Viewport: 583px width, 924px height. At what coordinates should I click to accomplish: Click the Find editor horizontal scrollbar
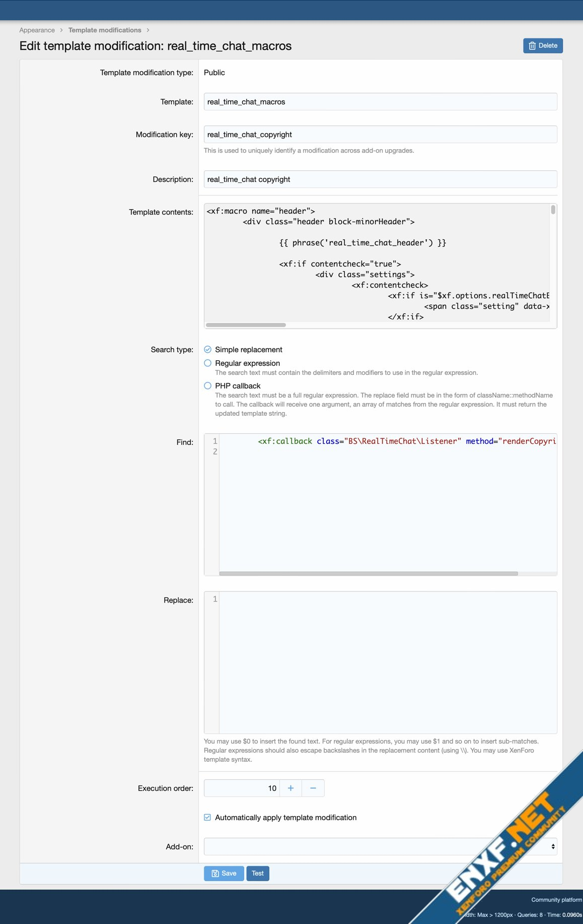368,573
